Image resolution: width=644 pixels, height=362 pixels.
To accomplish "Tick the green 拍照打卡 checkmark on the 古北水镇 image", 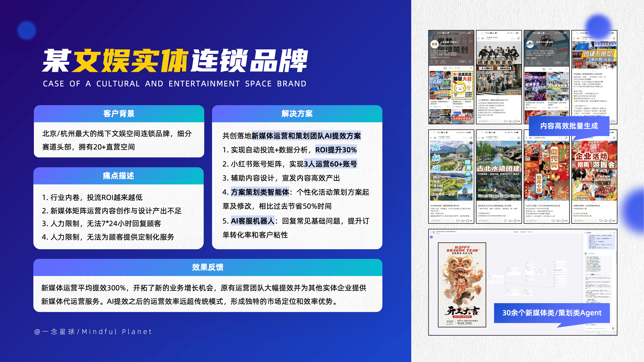I will [479, 196].
